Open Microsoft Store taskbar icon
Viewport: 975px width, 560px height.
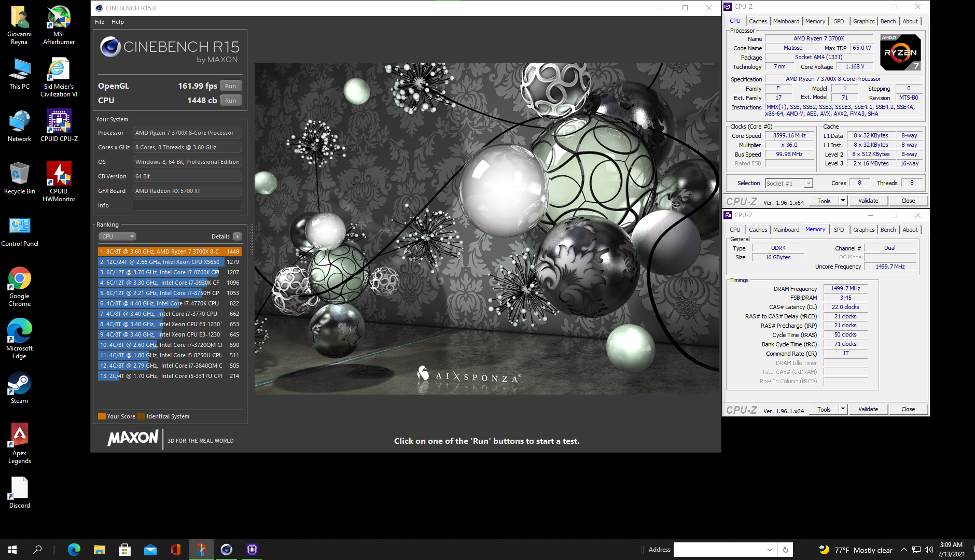tap(124, 550)
